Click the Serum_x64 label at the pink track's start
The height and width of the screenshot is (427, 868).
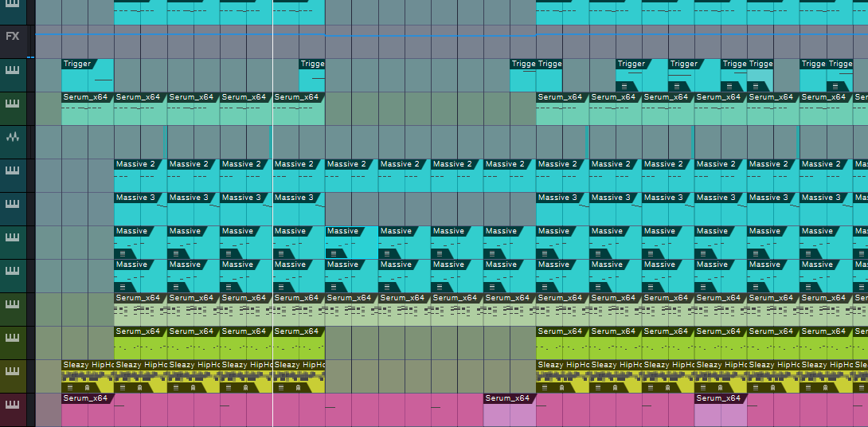click(85, 398)
